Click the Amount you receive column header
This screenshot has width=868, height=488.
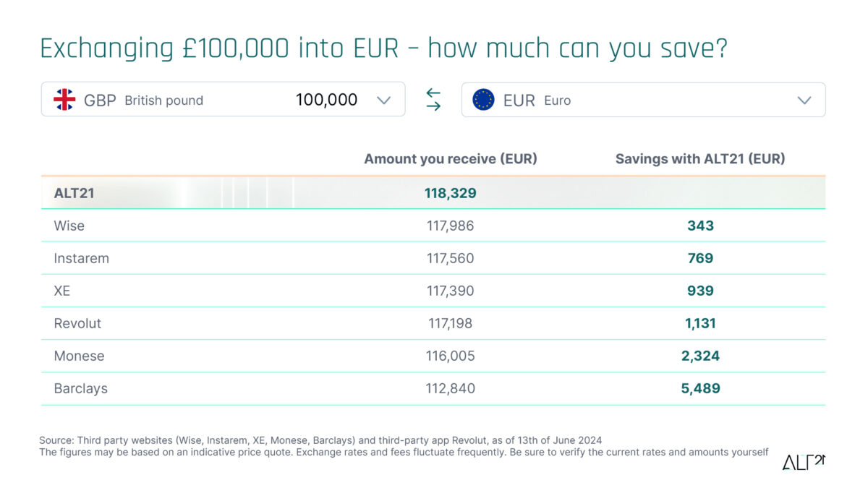pos(451,158)
